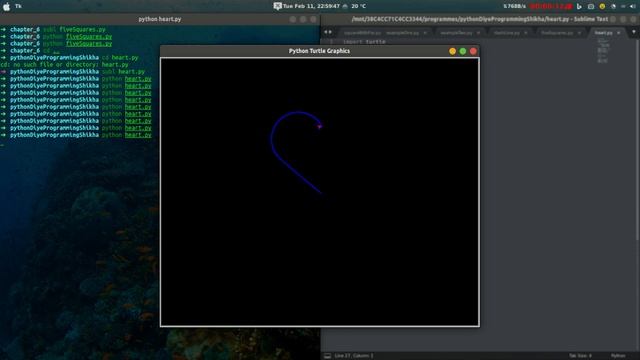Click the Apple logo in the top bar
640x360 pixels.
[x=6, y=6]
